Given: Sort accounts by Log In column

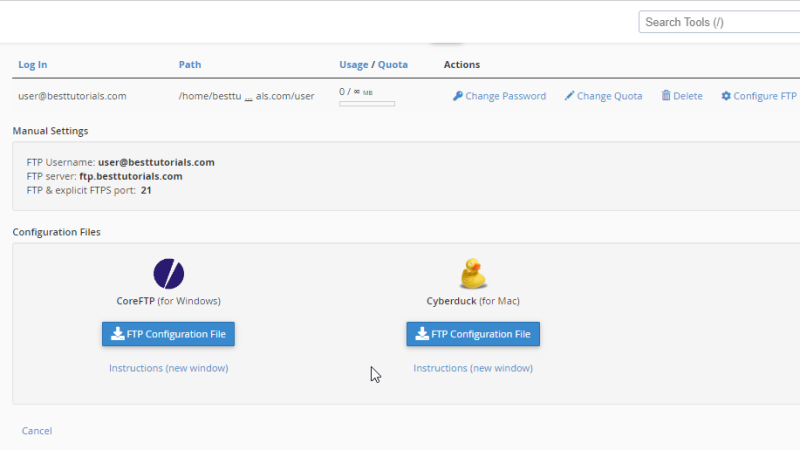Looking at the screenshot, I should pos(33,65).
